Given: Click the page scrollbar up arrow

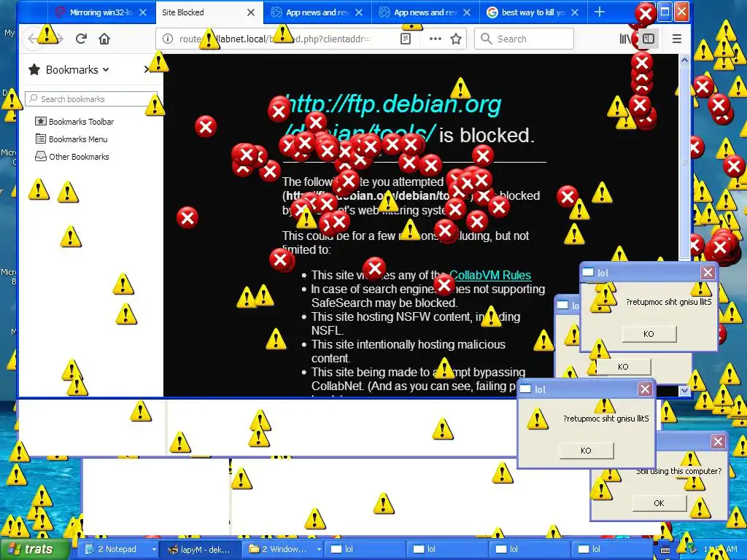Looking at the screenshot, I should click(x=684, y=60).
